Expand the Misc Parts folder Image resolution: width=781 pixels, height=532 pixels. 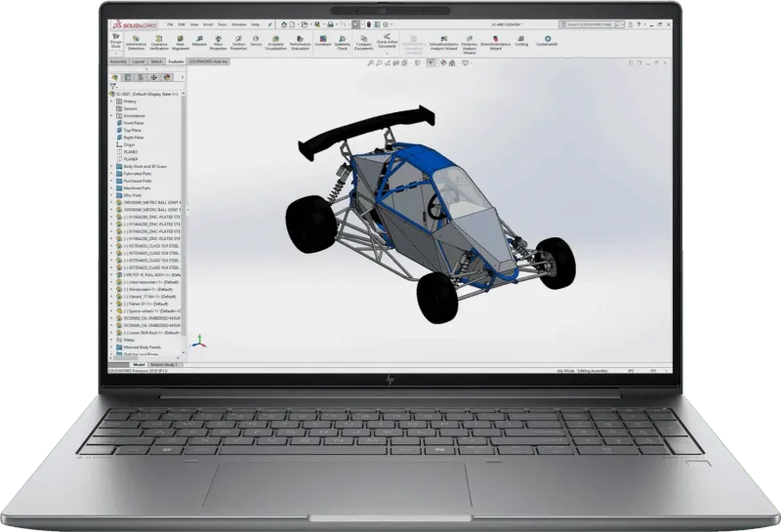click(x=111, y=195)
